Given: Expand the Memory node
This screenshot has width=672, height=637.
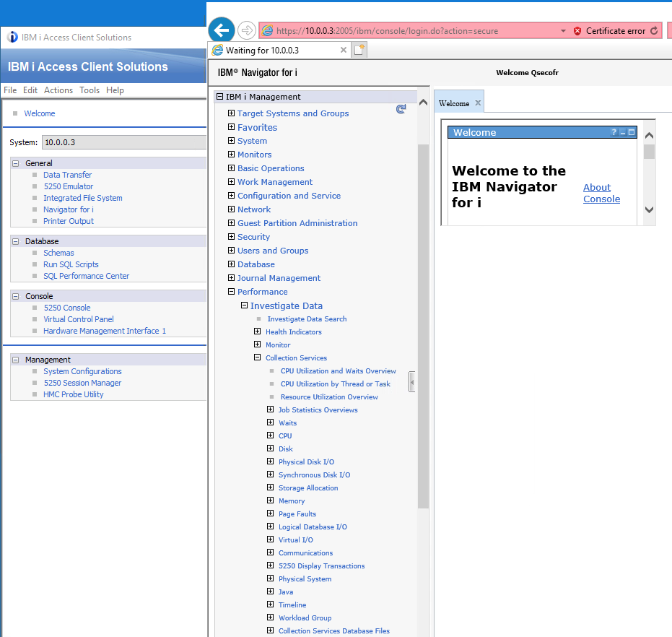Looking at the screenshot, I should click(271, 500).
